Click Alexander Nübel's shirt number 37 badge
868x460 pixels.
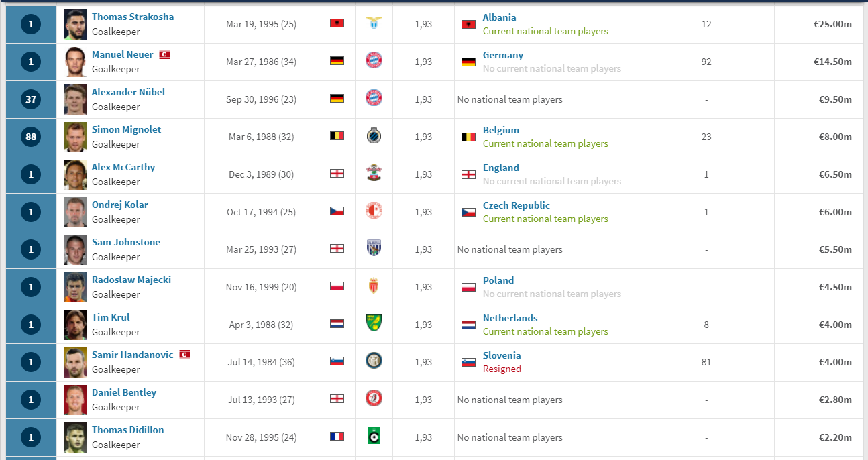click(x=31, y=99)
